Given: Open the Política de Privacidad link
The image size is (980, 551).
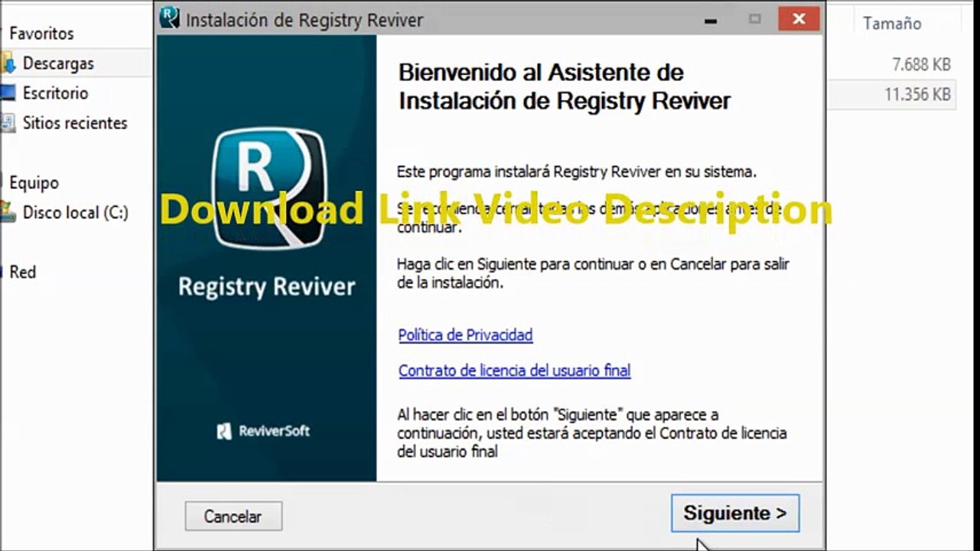Looking at the screenshot, I should [x=465, y=334].
